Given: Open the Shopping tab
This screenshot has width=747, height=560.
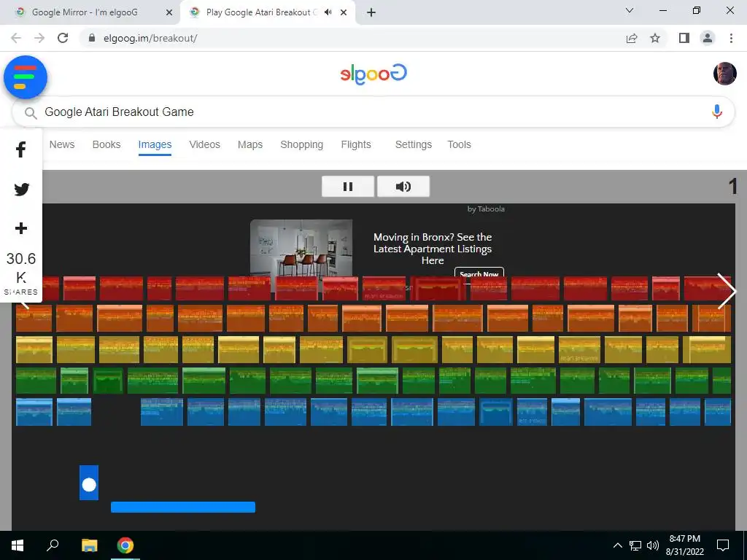Looking at the screenshot, I should click(x=301, y=144).
